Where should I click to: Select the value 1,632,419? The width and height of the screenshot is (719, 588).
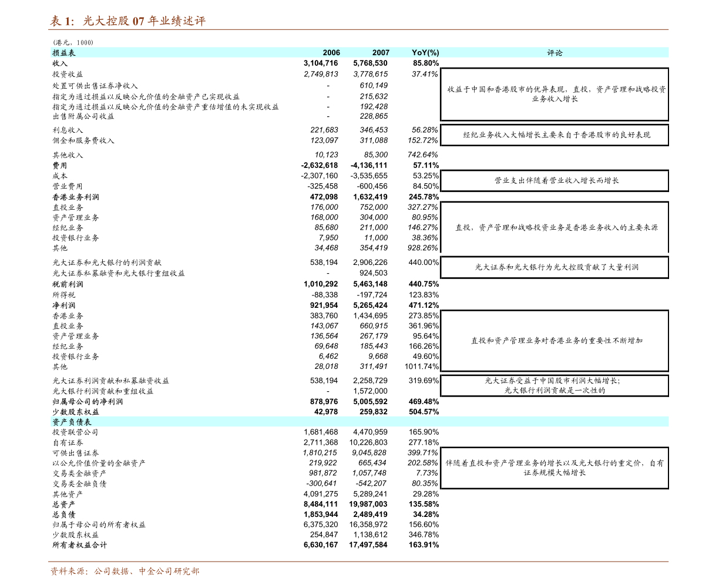coord(371,197)
